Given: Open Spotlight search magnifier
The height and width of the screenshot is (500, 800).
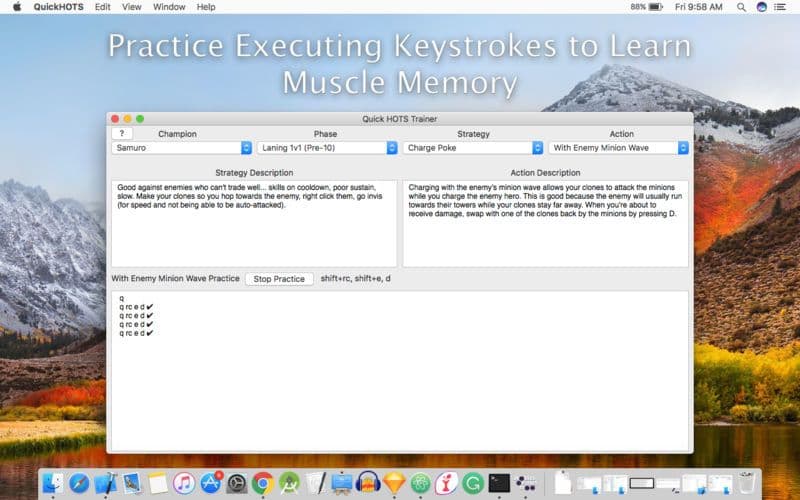Looking at the screenshot, I should coord(741,7).
